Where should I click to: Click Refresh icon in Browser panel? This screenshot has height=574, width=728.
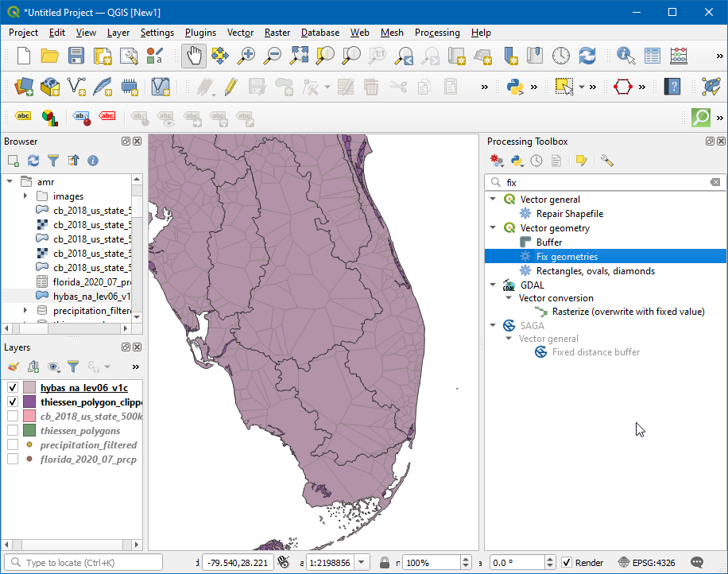[33, 161]
